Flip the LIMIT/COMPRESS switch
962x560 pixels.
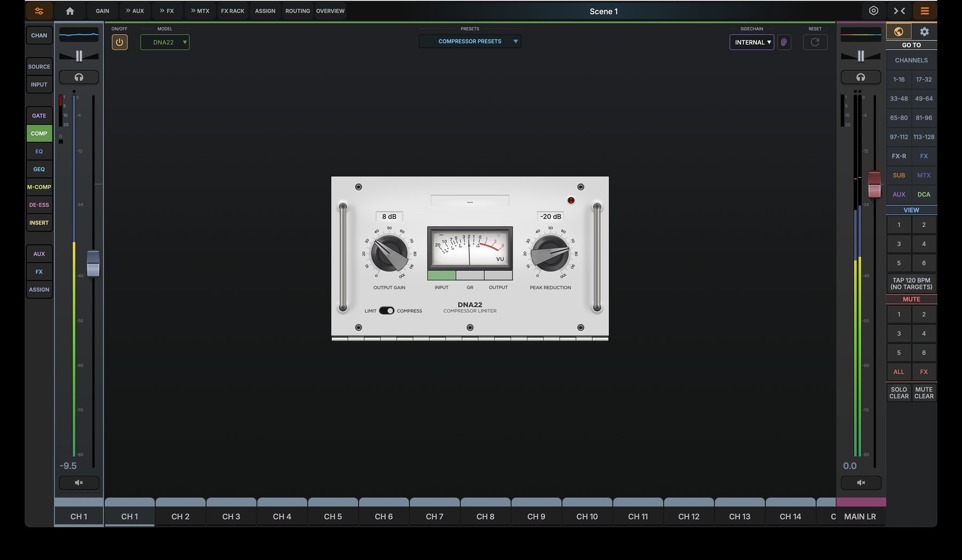click(x=386, y=310)
